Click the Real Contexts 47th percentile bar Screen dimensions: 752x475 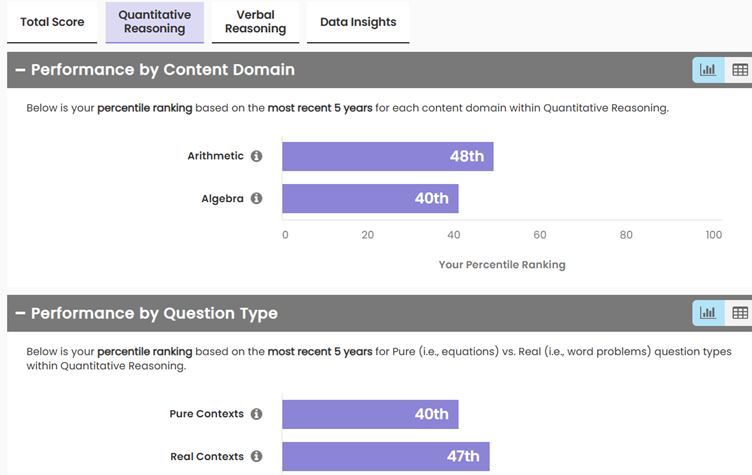[385, 456]
